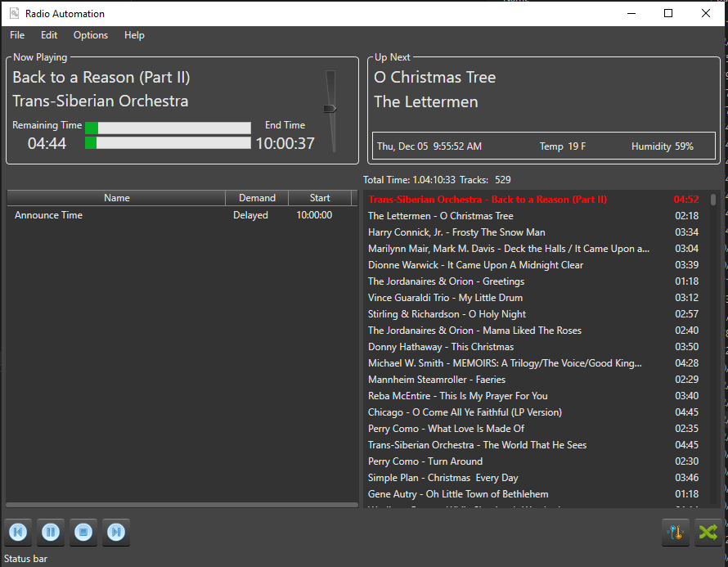
Task: Select Harry Connick, Jr. - Frosty The Snow Man
Action: pyautogui.click(x=534, y=232)
